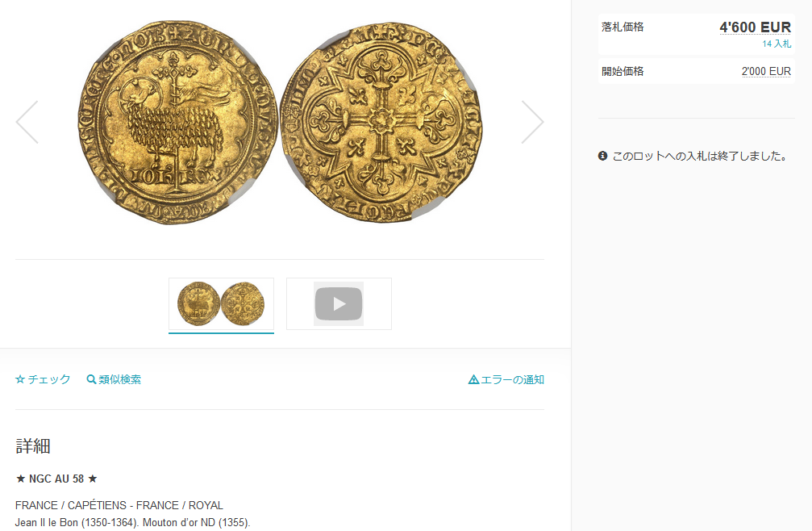Image resolution: width=812 pixels, height=531 pixels.
Task: Click the 落札価格 label
Action: point(623,27)
